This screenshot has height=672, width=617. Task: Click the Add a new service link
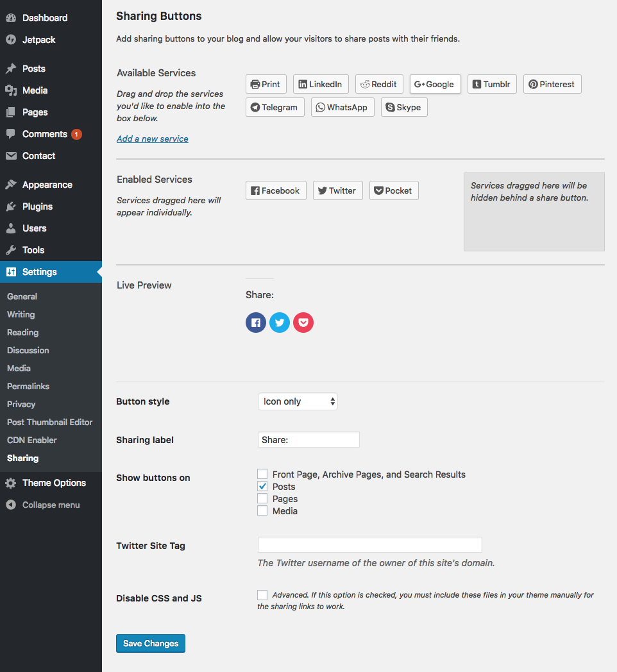pyautogui.click(x=152, y=139)
